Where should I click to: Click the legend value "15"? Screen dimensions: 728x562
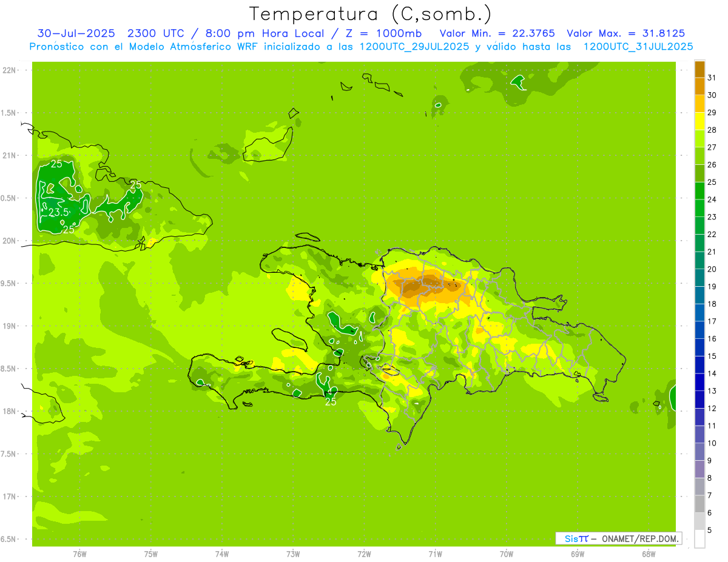click(x=712, y=356)
